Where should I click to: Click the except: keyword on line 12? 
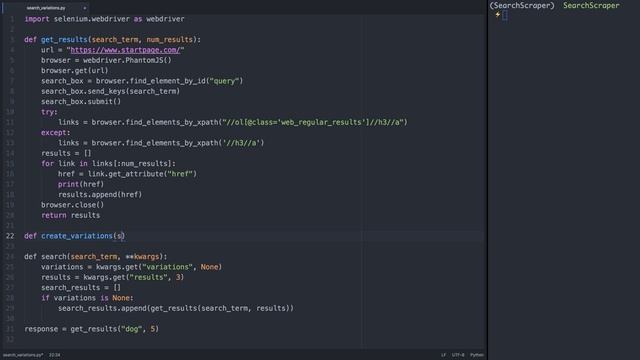56,133
